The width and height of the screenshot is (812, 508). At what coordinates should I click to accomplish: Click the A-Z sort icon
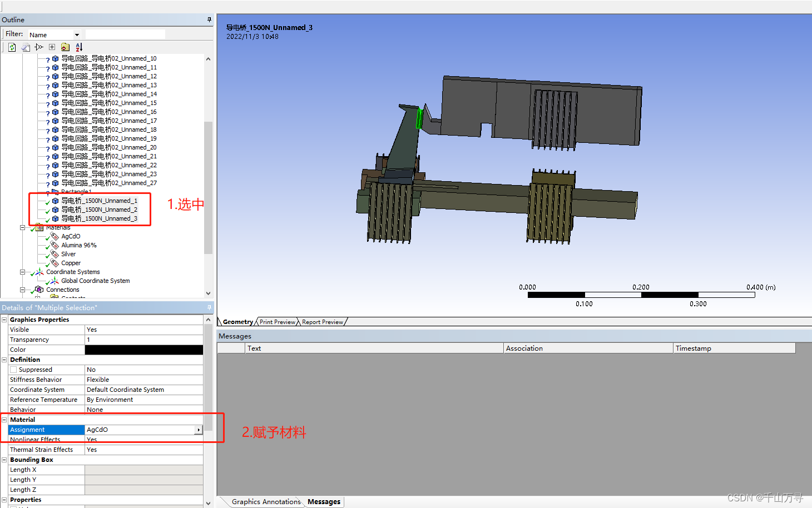click(79, 47)
